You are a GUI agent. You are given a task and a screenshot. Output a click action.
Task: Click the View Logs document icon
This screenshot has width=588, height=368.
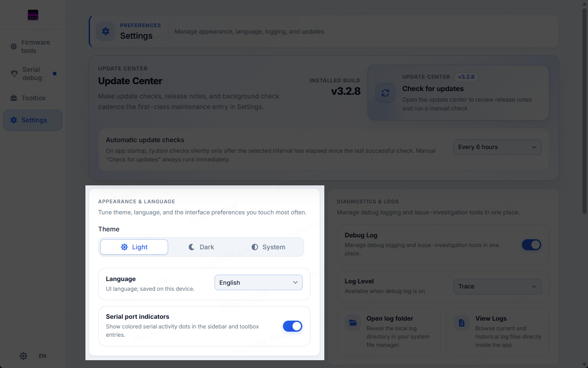click(462, 323)
